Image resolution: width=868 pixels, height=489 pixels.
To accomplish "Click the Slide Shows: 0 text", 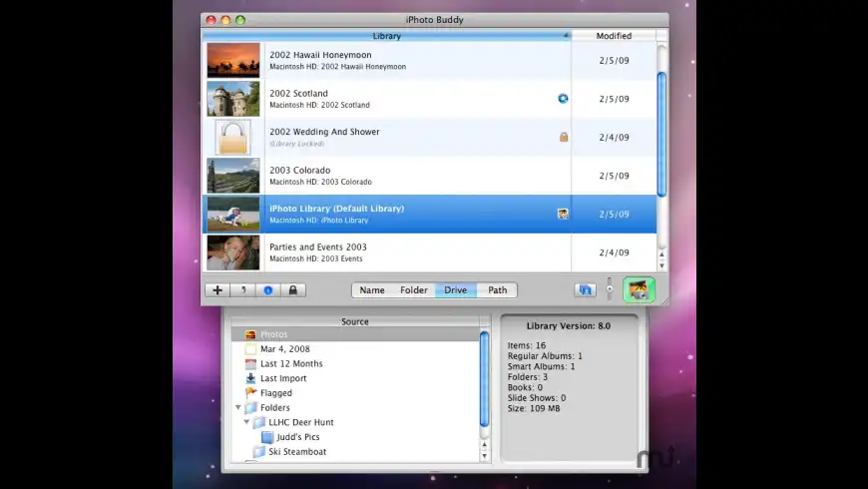I will pos(537,398).
